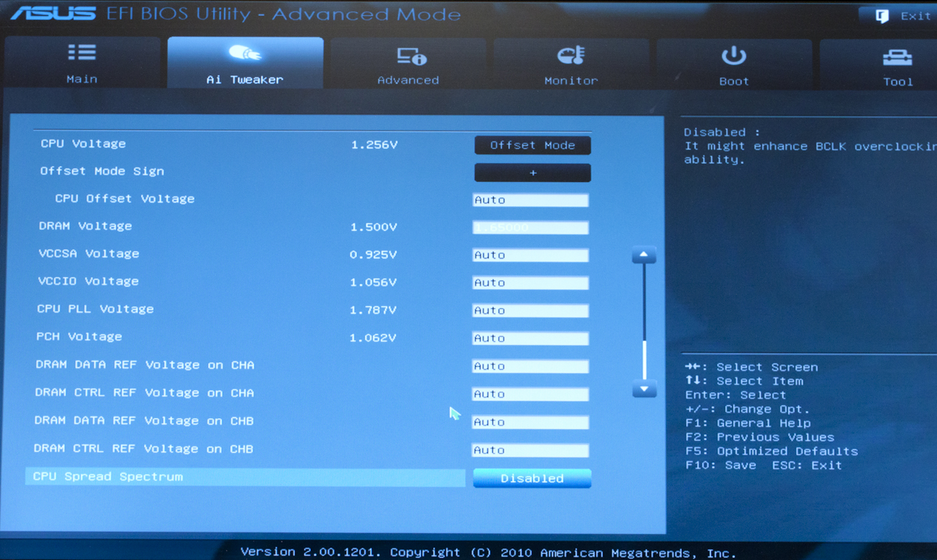This screenshot has height=560, width=937.
Task: Change the Offset Mode Sign plus button
Action: 532,173
